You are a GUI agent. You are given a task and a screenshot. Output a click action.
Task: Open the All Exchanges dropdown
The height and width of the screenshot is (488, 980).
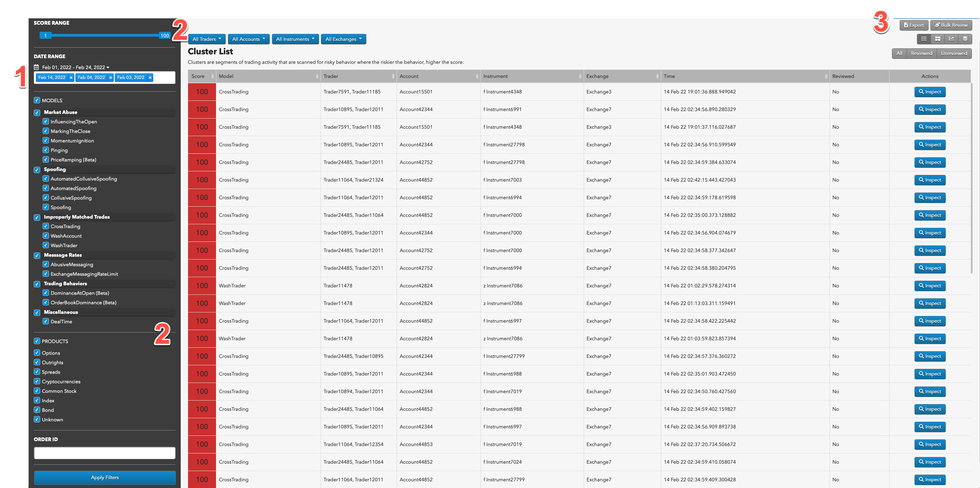(x=343, y=39)
